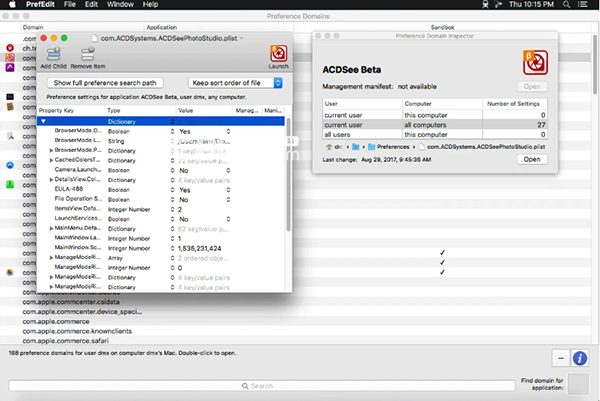Select 'current user / this computer' Inspector row
The height and width of the screenshot is (401, 600).
[435, 115]
